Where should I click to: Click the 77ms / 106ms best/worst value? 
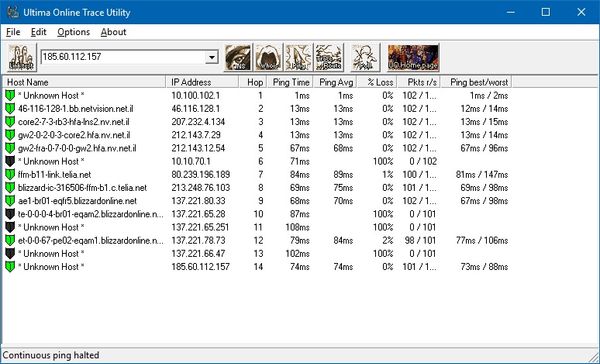coord(482,240)
